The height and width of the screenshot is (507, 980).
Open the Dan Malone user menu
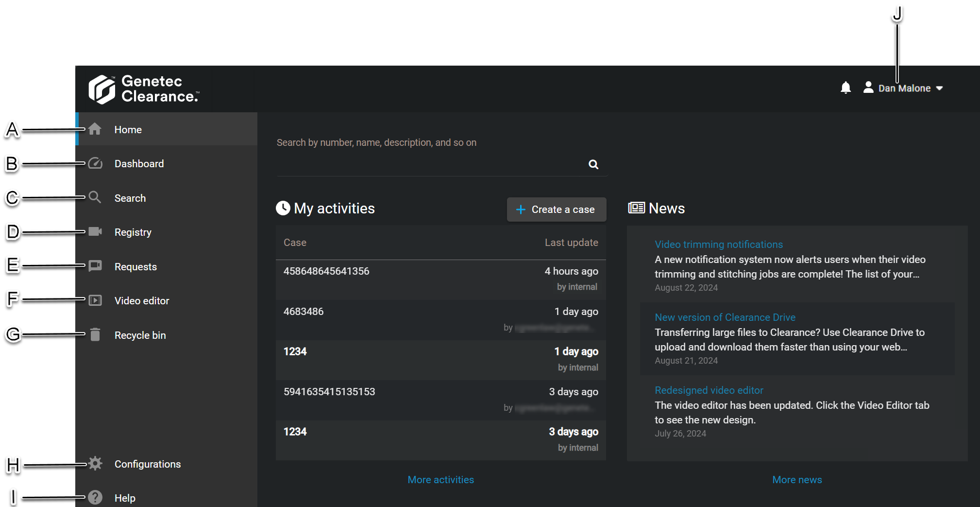903,88
